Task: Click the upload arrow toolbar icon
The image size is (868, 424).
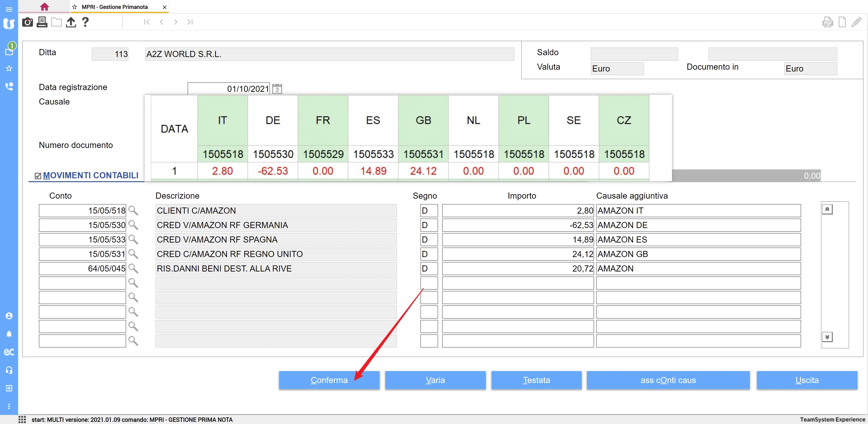Action: 71,22
